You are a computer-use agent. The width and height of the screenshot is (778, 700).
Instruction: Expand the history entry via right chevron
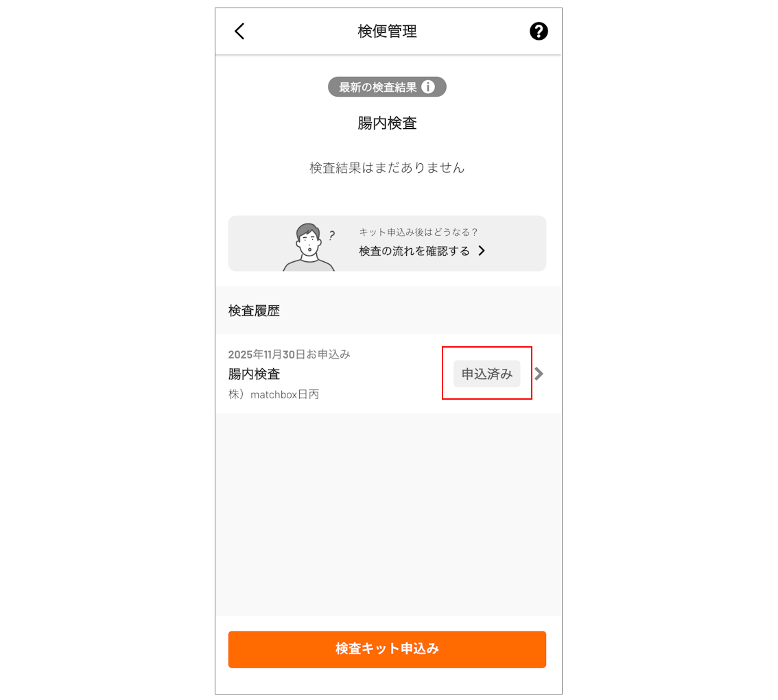click(x=539, y=373)
